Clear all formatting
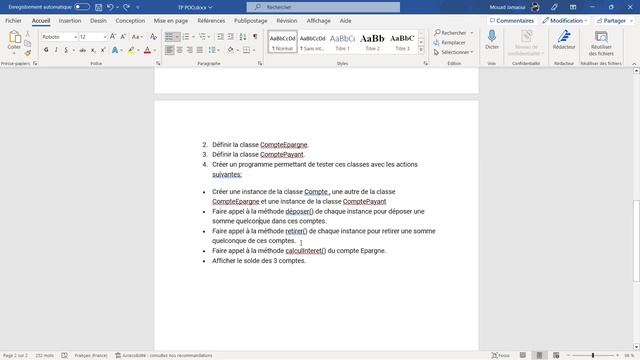The height and width of the screenshot is (360, 640). [153, 37]
